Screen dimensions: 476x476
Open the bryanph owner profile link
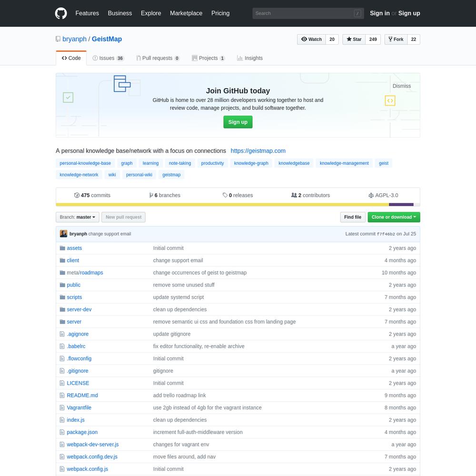pos(74,39)
